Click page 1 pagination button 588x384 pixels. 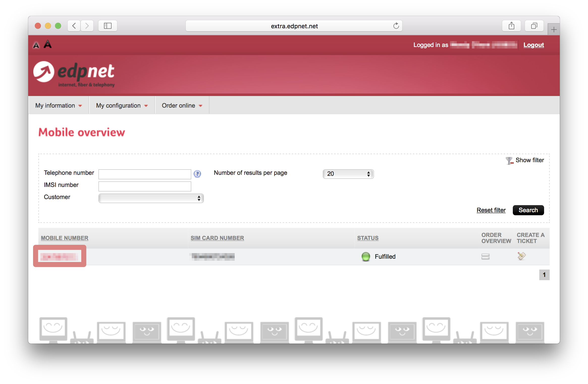544,275
